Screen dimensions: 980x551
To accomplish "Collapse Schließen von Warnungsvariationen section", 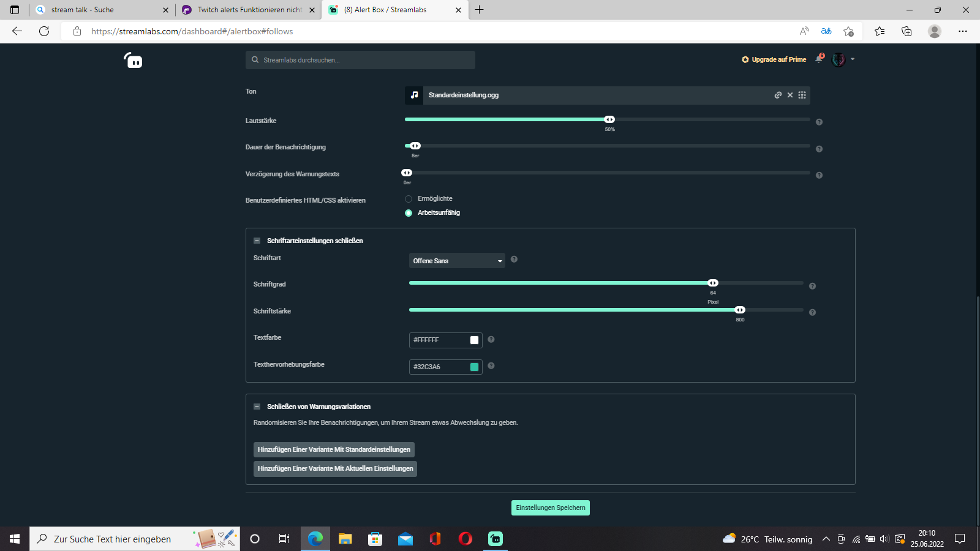I will [257, 407].
